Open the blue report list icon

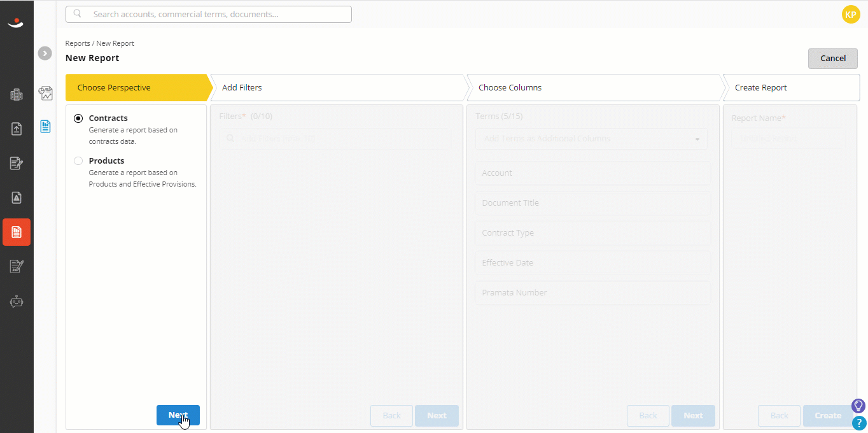pyautogui.click(x=45, y=127)
